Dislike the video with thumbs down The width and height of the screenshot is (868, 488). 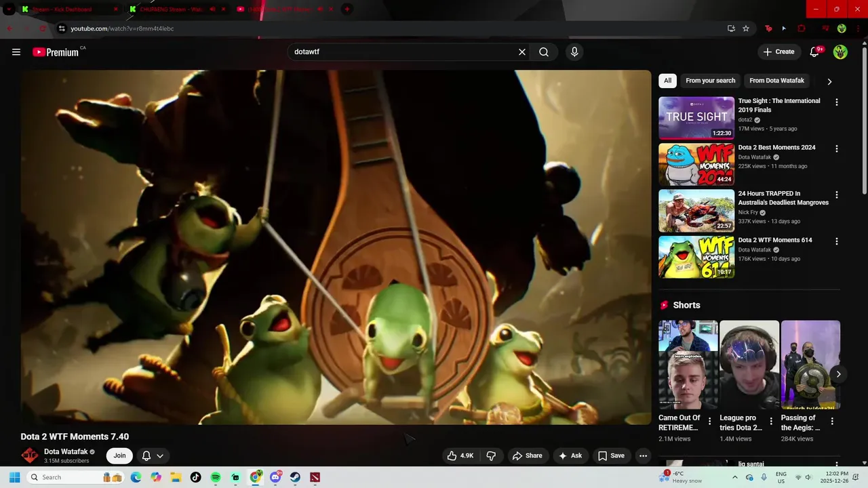click(x=492, y=455)
